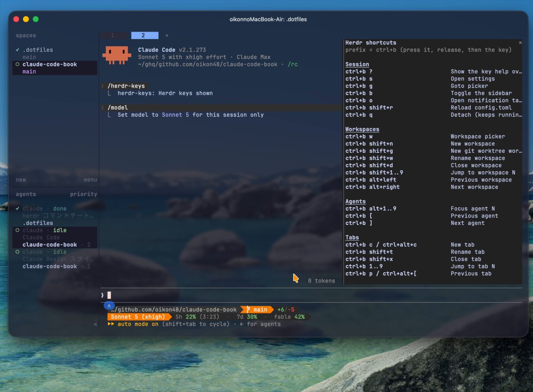
Task: Click the "Open settings" shortcut row
Action: point(434,79)
